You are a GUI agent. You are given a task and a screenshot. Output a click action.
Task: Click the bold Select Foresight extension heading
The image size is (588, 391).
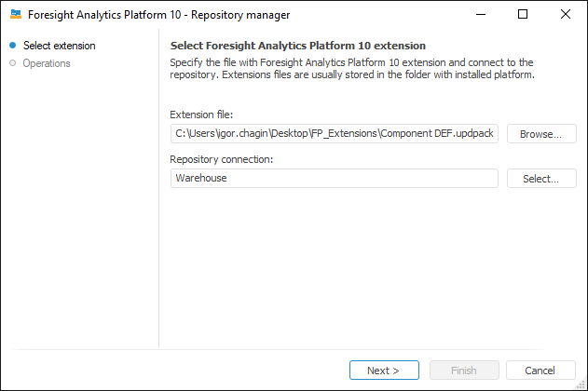pos(298,46)
